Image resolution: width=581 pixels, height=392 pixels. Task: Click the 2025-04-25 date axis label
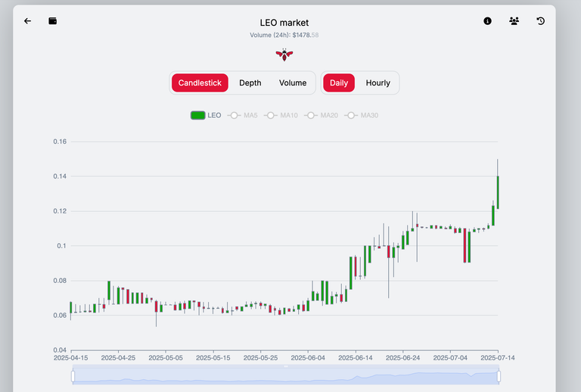tap(118, 358)
